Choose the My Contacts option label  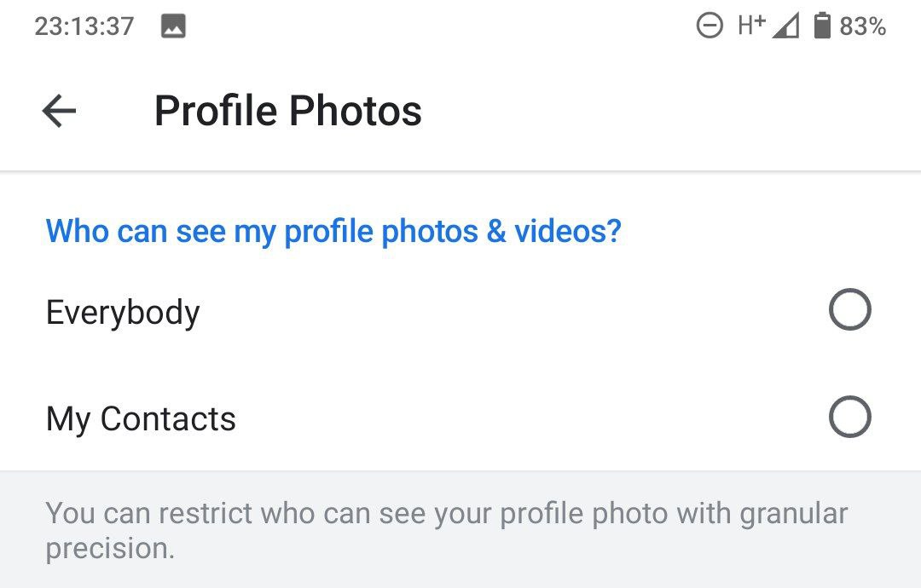click(x=141, y=419)
